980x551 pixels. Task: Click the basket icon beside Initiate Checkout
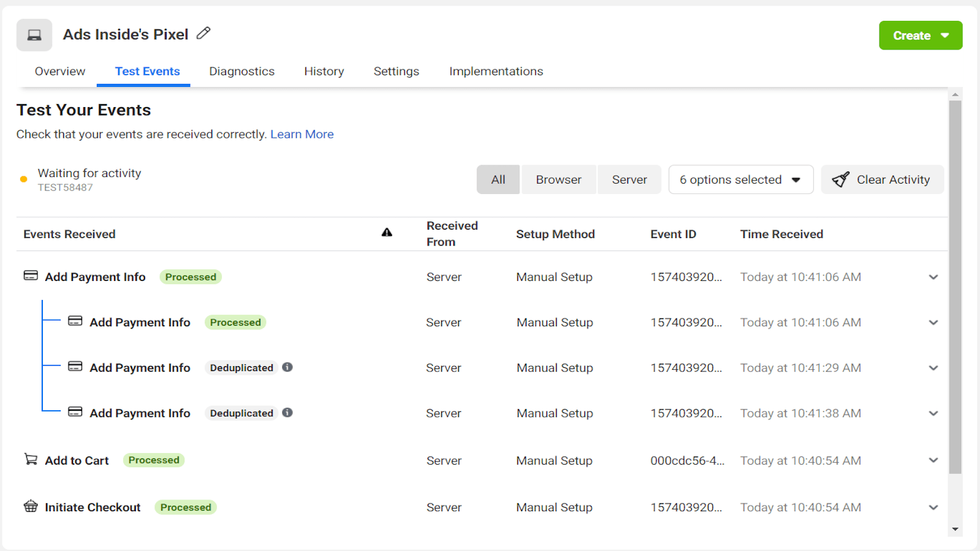(x=30, y=506)
